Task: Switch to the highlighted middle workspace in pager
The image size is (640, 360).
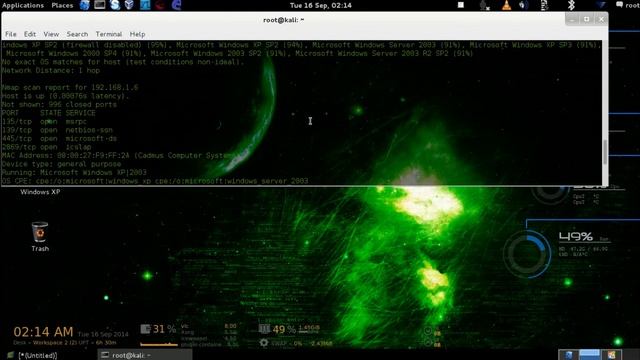Action: click(589, 355)
